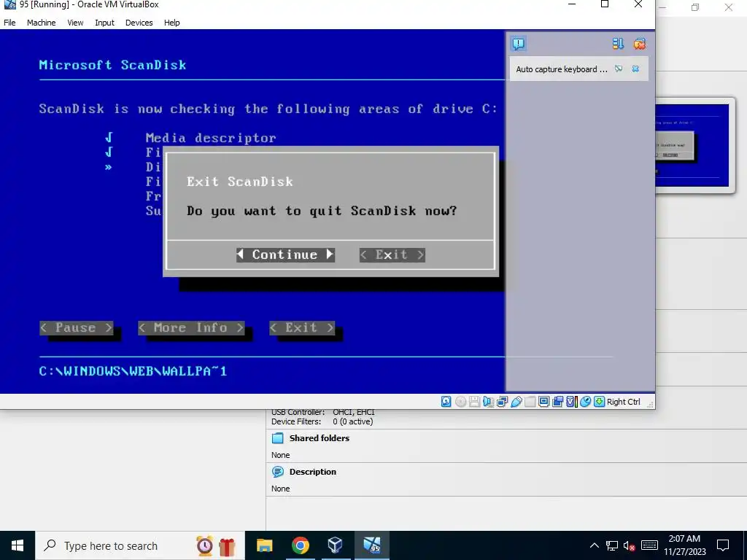Click audio indicator in status bar
The image size is (747, 560).
(488, 402)
